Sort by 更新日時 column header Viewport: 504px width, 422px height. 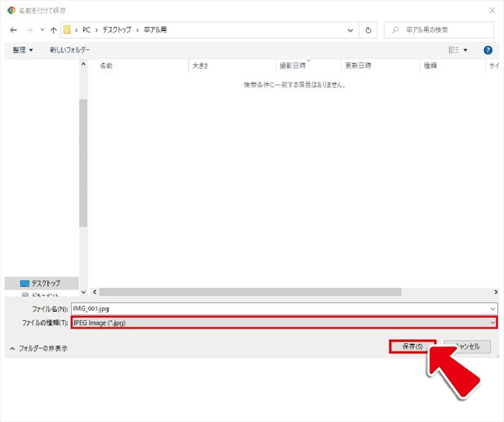coord(358,66)
